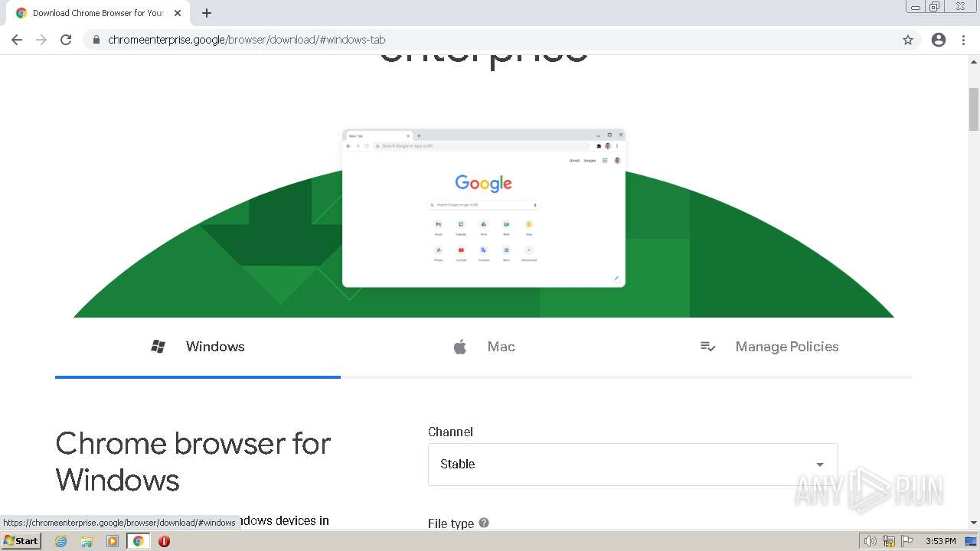Screen dimensions: 980x551
Task: Open the red Opera taskbar icon
Action: 164,541
